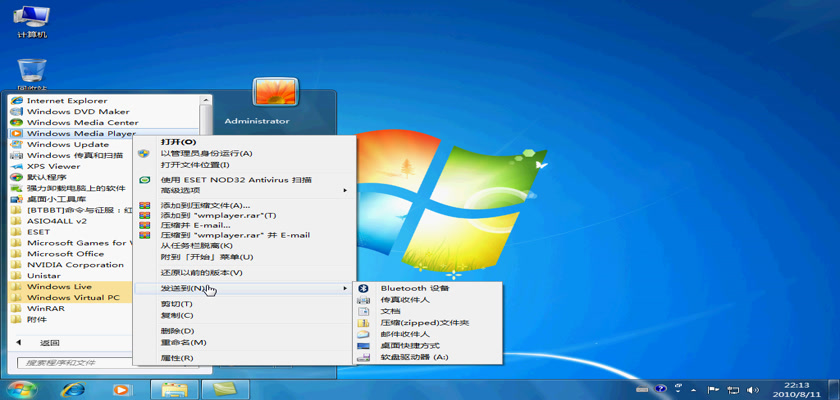Click Internet Explorer icon on taskbar

(73, 389)
